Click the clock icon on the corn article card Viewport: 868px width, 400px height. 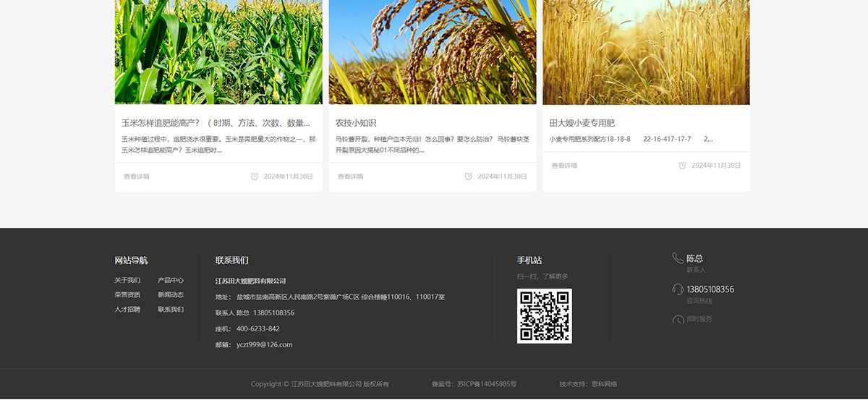255,176
